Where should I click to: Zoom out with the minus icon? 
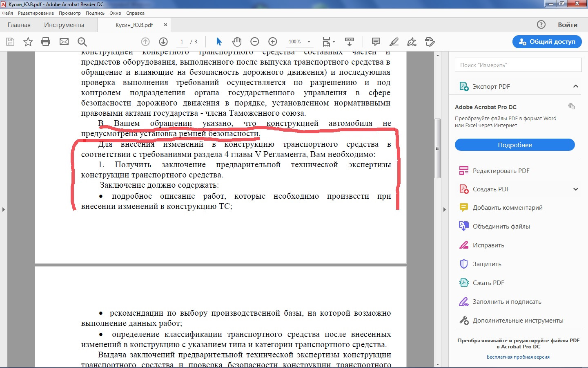[x=255, y=42]
